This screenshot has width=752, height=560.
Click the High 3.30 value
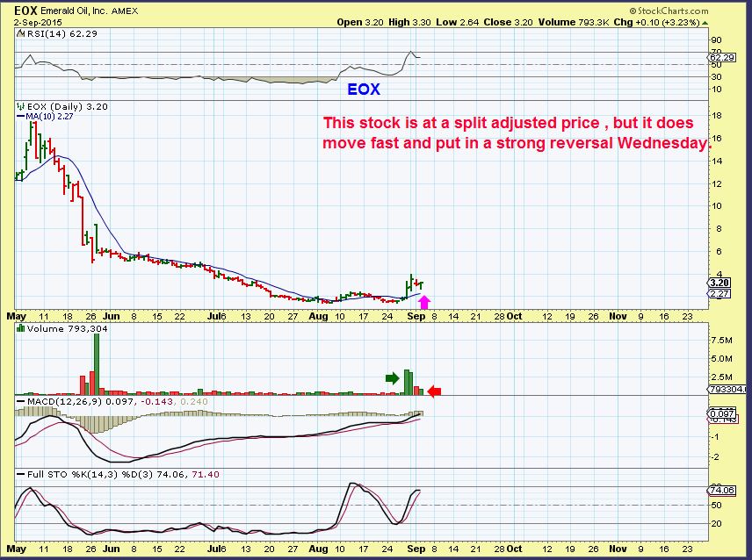tap(409, 22)
